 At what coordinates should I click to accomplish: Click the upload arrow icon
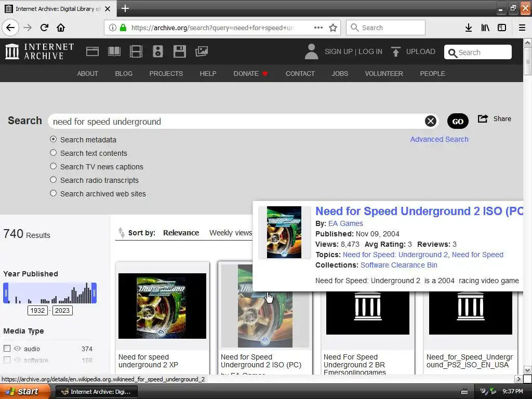[395, 51]
